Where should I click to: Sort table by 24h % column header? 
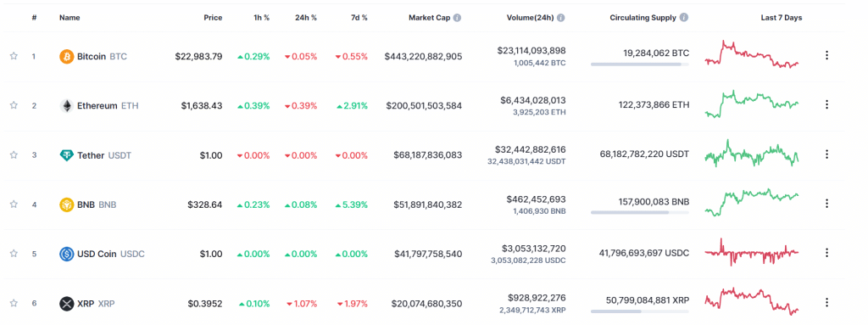(x=306, y=18)
